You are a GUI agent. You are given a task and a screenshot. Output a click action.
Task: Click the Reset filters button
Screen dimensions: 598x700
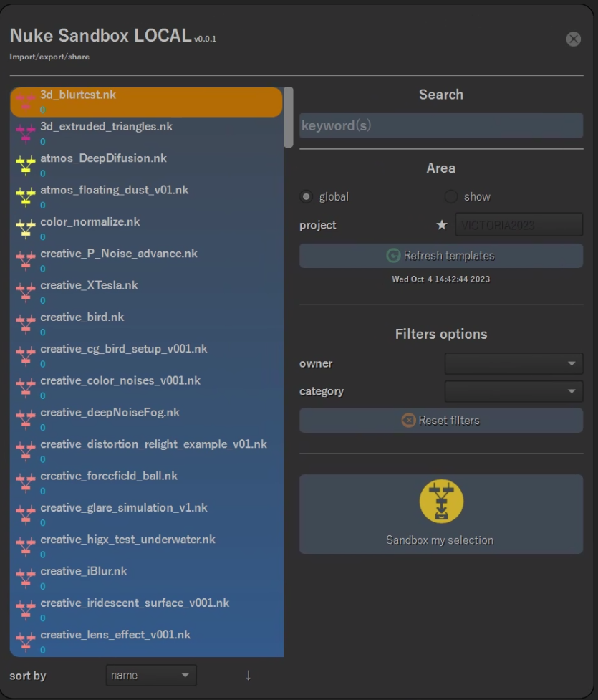[440, 421]
